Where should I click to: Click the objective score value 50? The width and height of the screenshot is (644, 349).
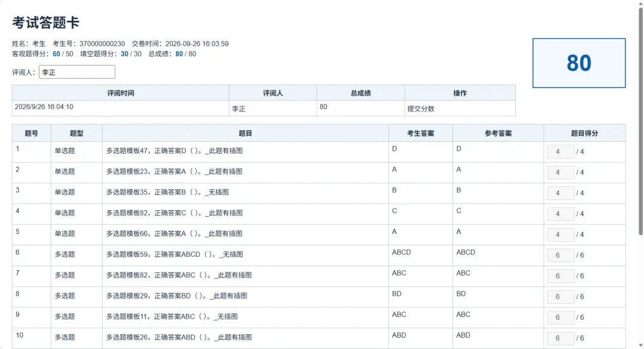(56, 54)
